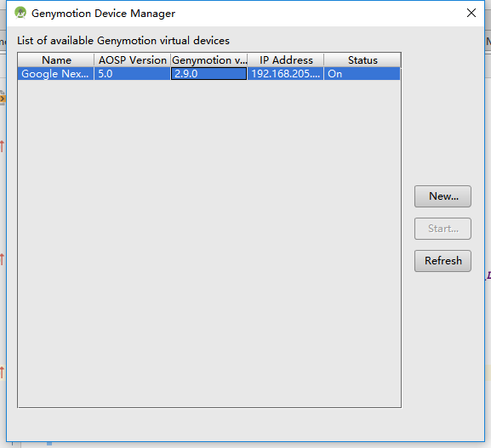Select the 2.9.0 Genymotion version cell
The width and height of the screenshot is (491, 448).
tap(208, 74)
